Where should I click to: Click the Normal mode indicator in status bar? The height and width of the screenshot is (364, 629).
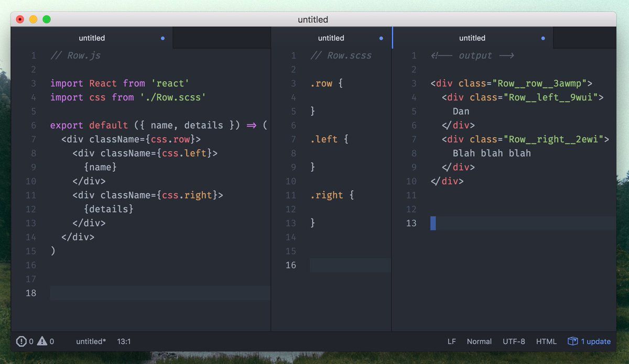(479, 341)
